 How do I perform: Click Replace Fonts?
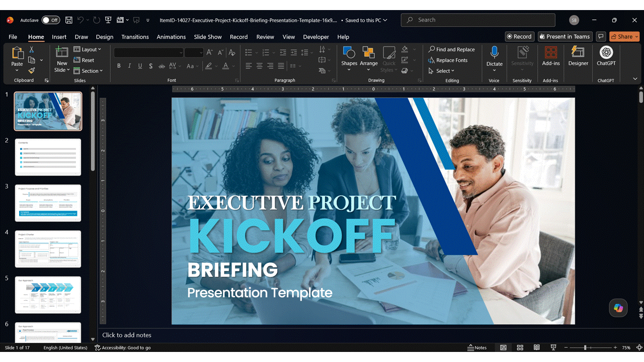tap(447, 60)
